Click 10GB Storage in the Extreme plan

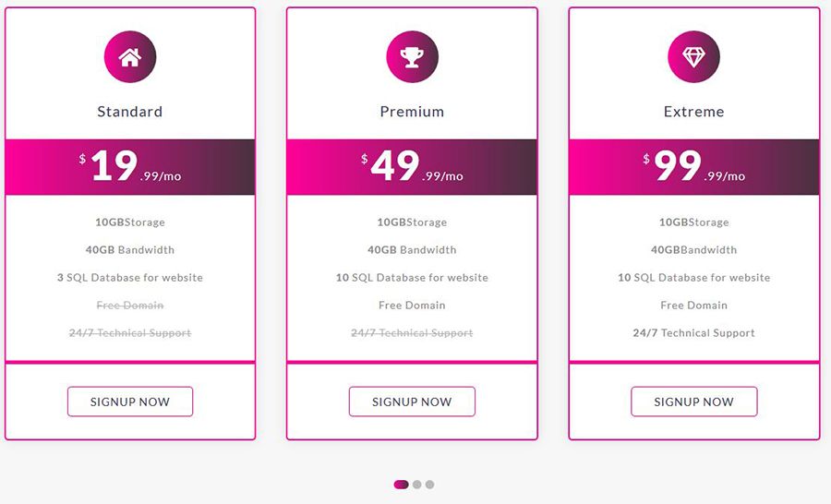[693, 222]
